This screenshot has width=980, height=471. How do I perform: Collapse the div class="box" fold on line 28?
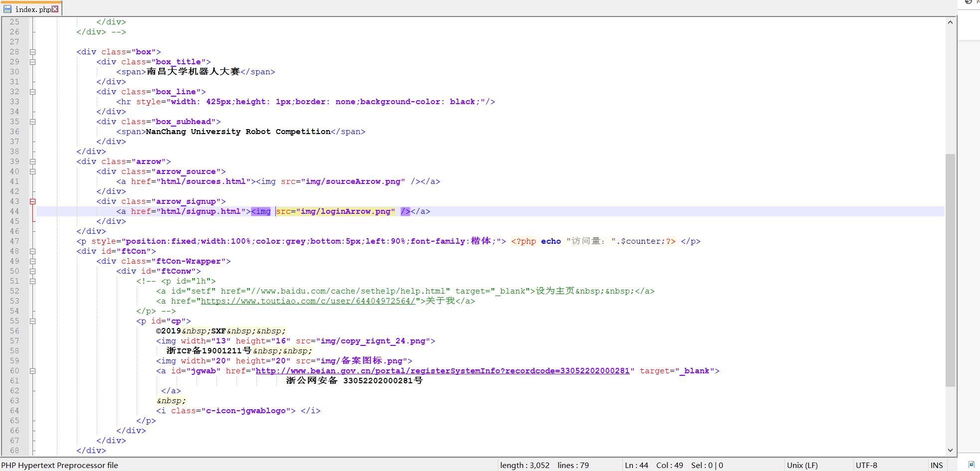pos(32,52)
